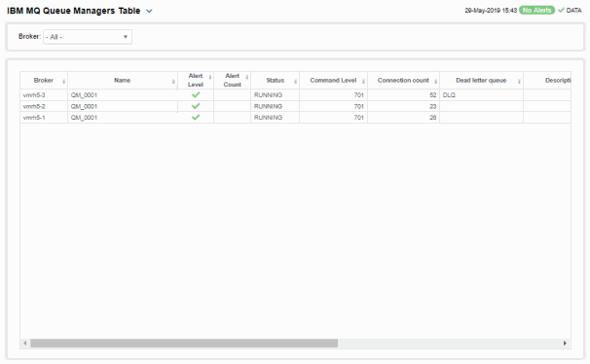Click the Alert Count column sort icon
This screenshot has width=590, height=364.
click(247, 77)
